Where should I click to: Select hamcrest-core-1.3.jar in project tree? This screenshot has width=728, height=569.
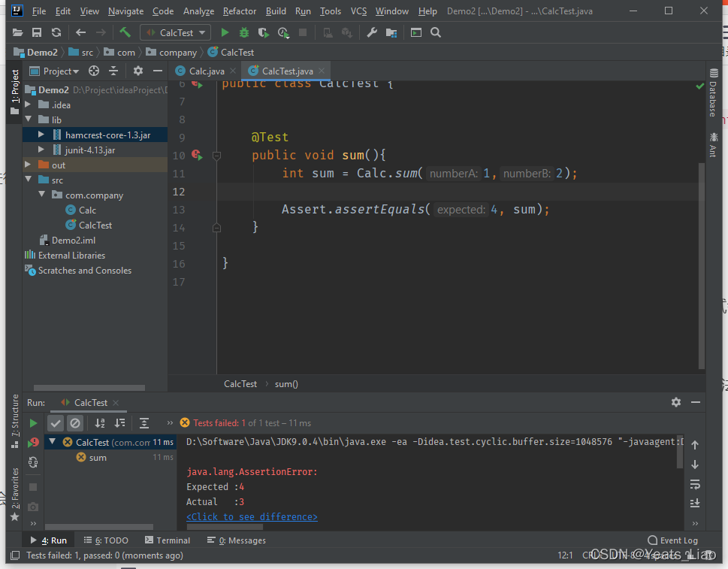click(107, 135)
